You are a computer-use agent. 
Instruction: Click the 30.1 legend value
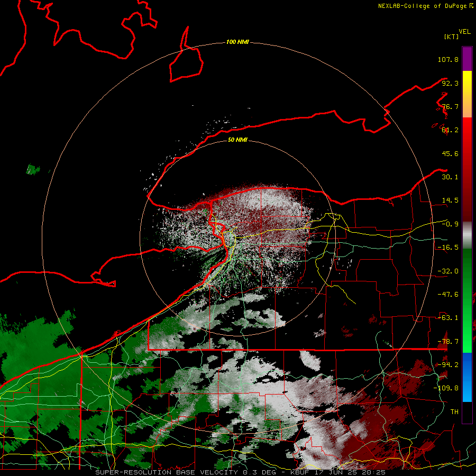(450, 177)
